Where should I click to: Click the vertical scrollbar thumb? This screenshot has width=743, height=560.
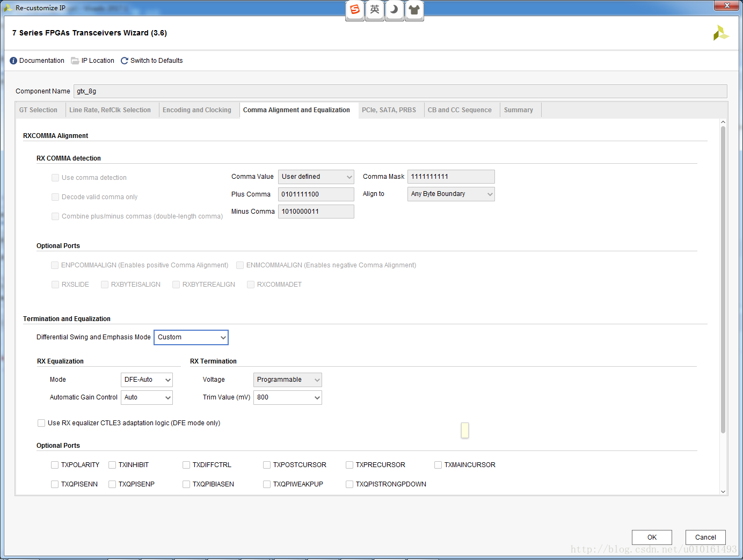[x=723, y=279]
